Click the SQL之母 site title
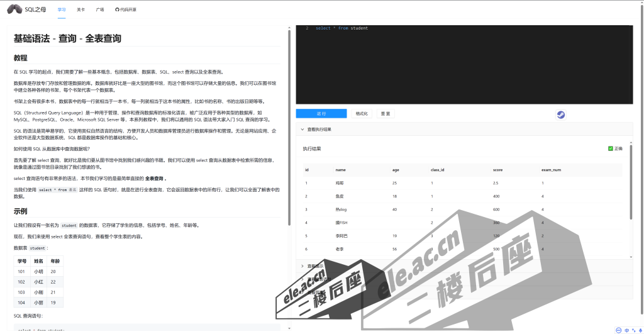The height and width of the screenshot is (334, 644). (35, 9)
